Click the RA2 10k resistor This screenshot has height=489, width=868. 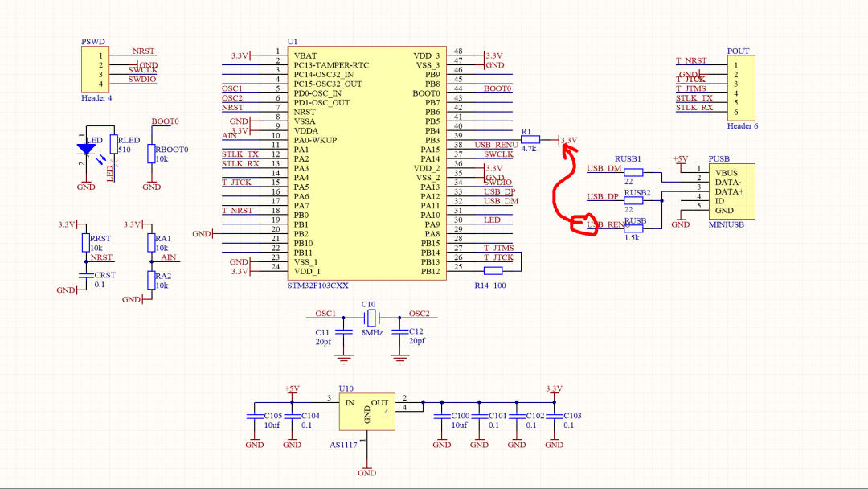(x=151, y=280)
